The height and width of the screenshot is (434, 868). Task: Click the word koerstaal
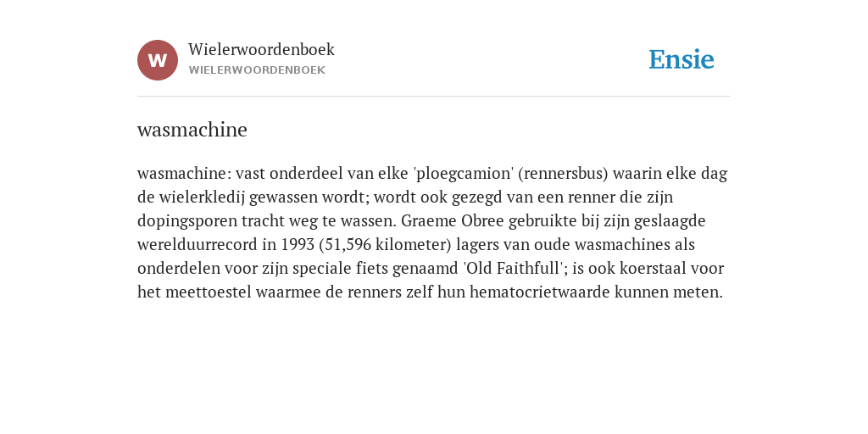(637, 269)
